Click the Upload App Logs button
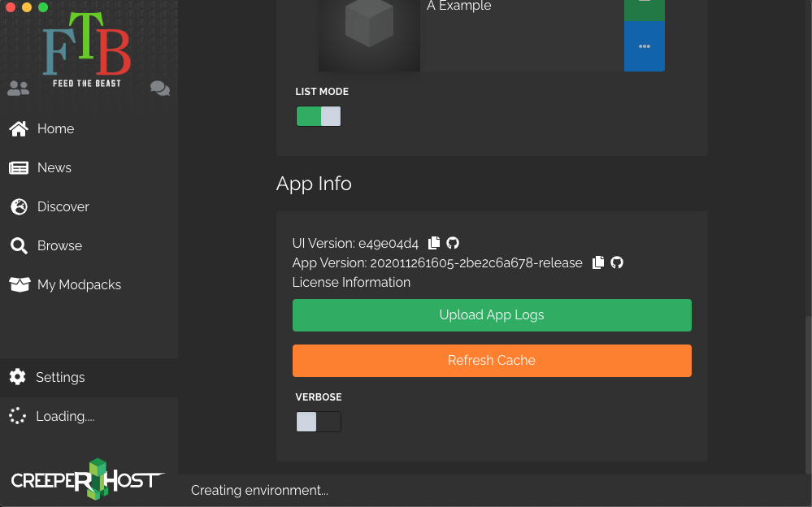 [x=492, y=314]
